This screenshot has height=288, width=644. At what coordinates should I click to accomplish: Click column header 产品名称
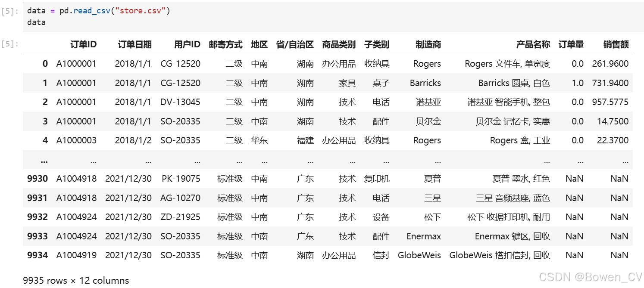pyautogui.click(x=533, y=44)
